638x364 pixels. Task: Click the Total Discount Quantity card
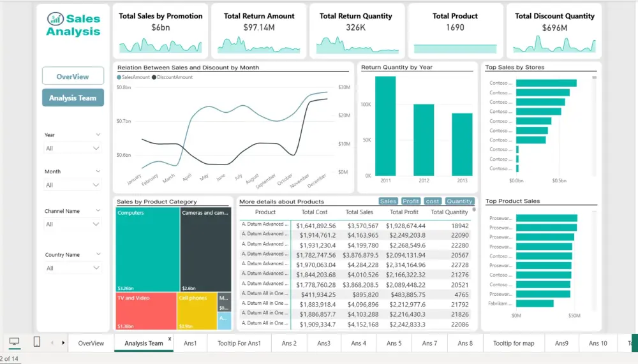pos(554,31)
